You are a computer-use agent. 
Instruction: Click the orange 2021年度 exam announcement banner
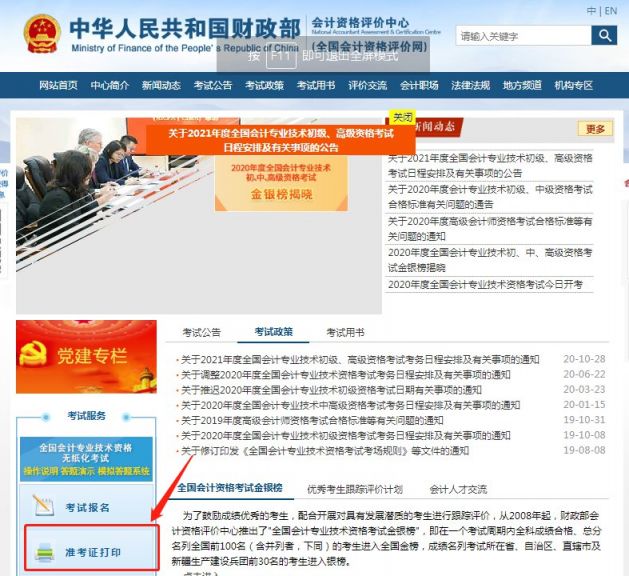[x=281, y=140]
